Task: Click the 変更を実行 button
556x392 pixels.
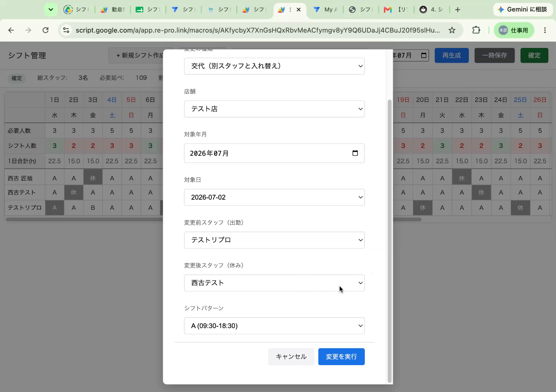Action: [x=341, y=357]
